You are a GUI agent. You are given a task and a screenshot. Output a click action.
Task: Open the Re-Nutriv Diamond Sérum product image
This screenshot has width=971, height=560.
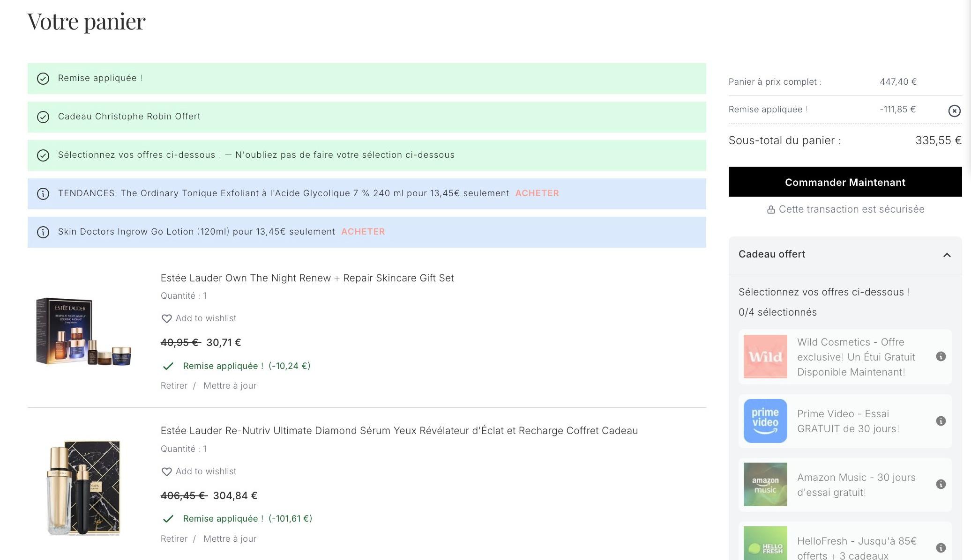coord(83,487)
